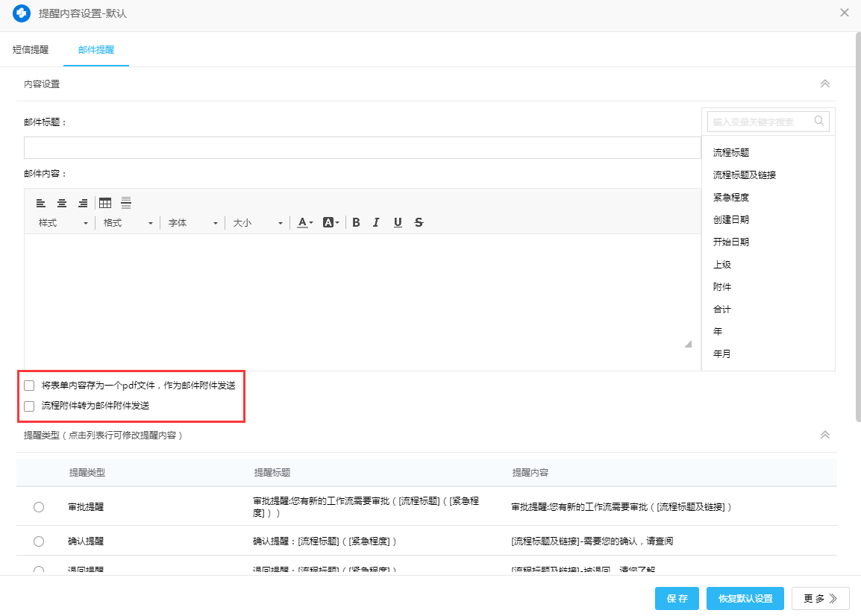The image size is (861, 616).
Task: Toggle underline formatting in the editor
Action: [x=398, y=223]
